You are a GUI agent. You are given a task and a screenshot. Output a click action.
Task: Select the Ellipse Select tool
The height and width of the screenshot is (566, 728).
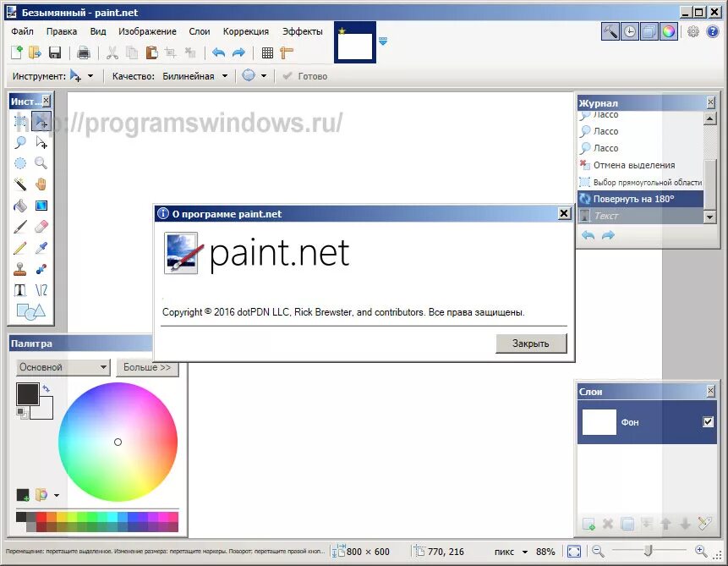click(x=20, y=163)
